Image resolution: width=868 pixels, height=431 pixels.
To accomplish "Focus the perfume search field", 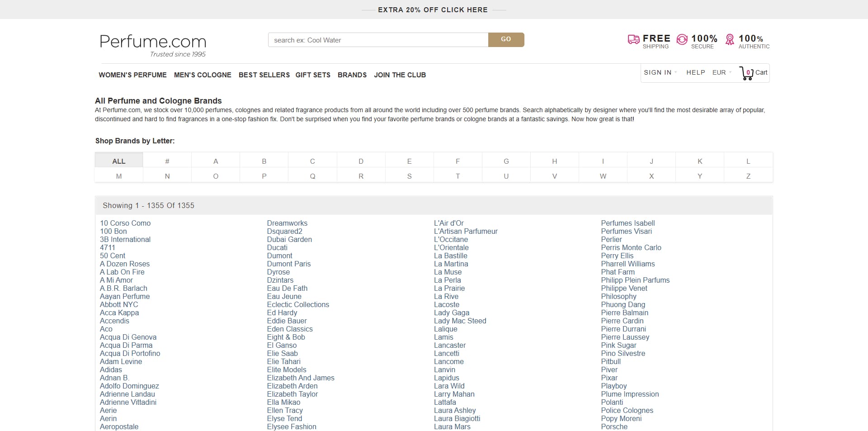I will pos(378,40).
